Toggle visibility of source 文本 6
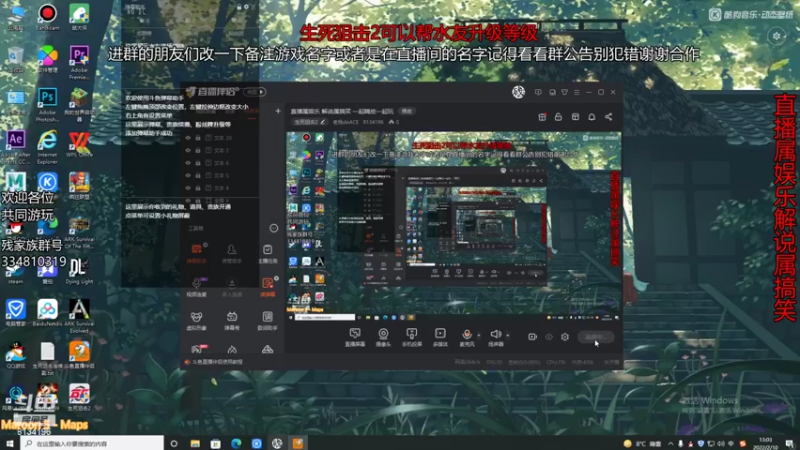This screenshot has width=800, height=450. [188, 163]
